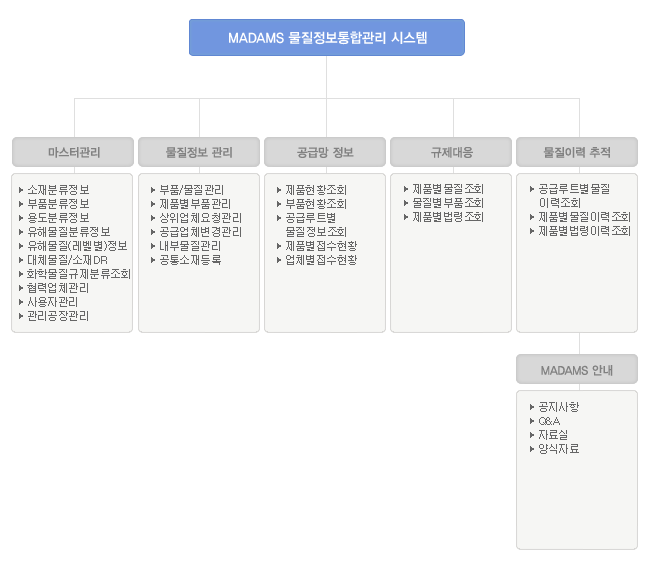Go to 유해물질분류정보 page
This screenshot has height=572, width=648.
(x=68, y=231)
